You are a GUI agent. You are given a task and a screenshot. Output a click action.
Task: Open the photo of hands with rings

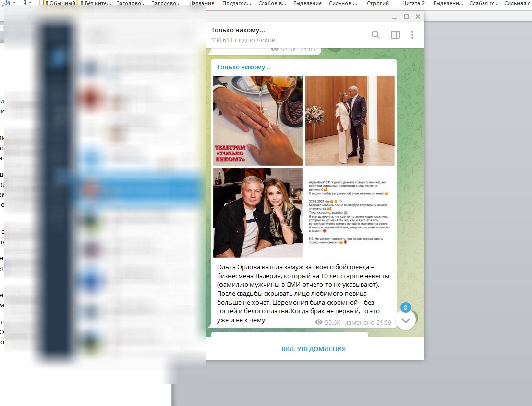click(x=258, y=121)
